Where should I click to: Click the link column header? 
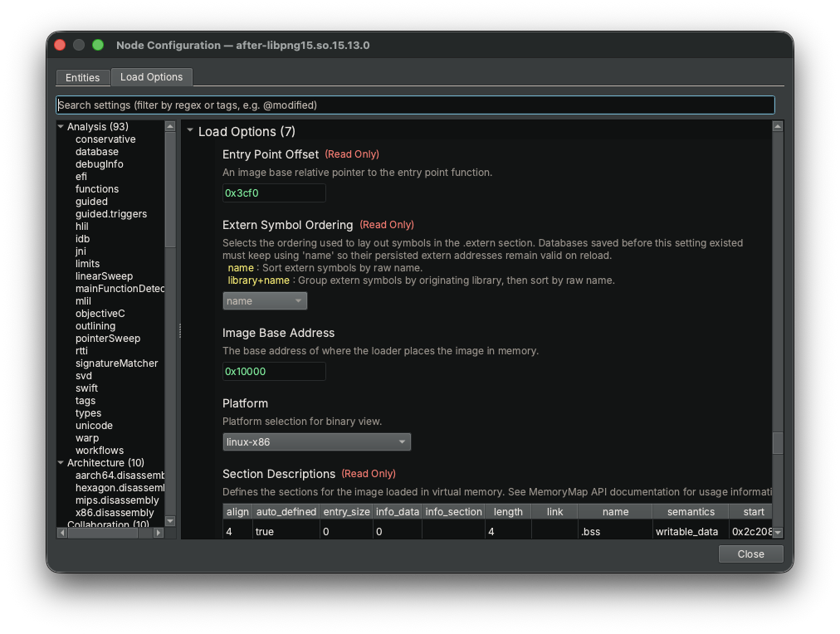coord(554,511)
